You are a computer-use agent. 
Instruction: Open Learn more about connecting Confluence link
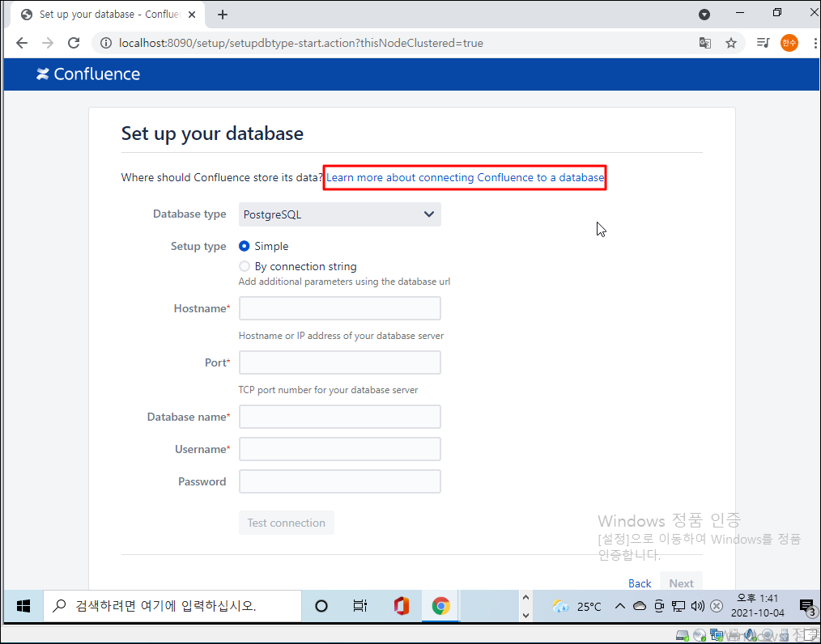point(465,177)
